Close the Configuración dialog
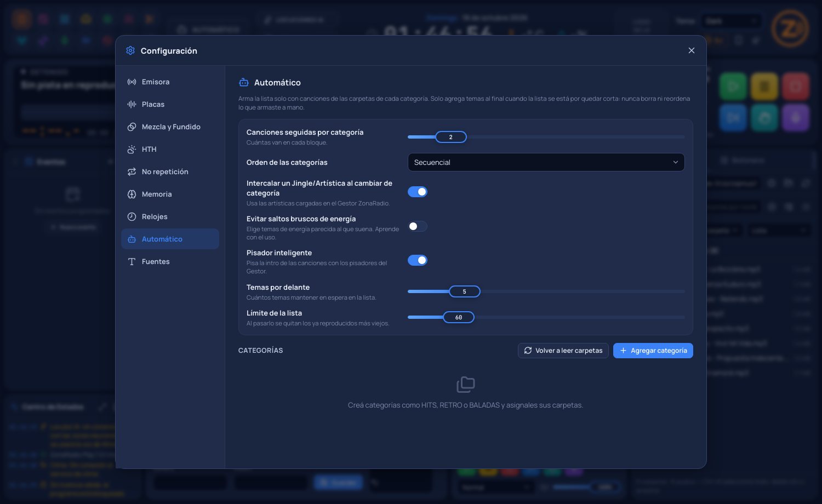The height and width of the screenshot is (504, 822). [x=692, y=50]
